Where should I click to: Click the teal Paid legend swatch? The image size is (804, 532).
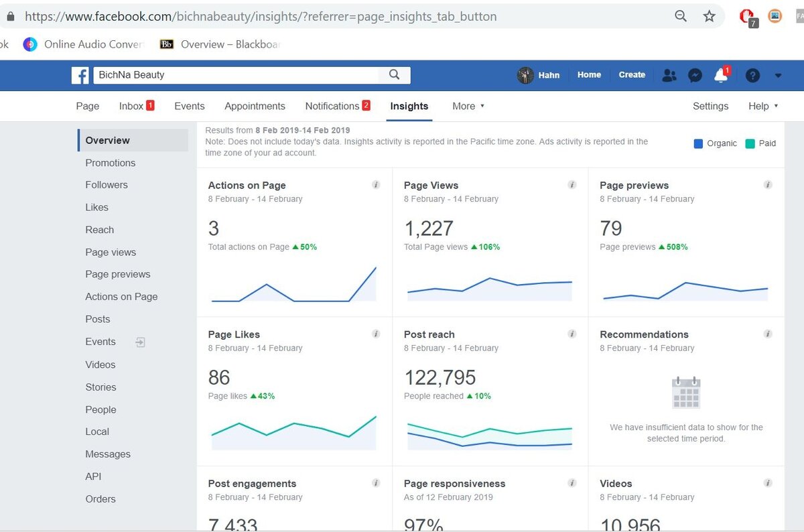[x=750, y=143]
